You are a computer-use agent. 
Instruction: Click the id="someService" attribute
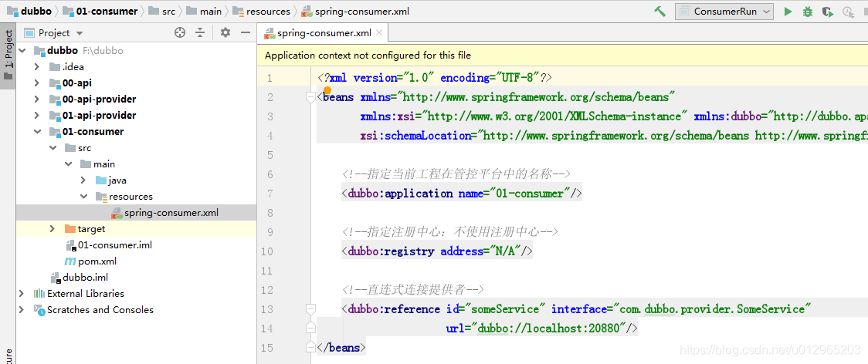coord(496,309)
